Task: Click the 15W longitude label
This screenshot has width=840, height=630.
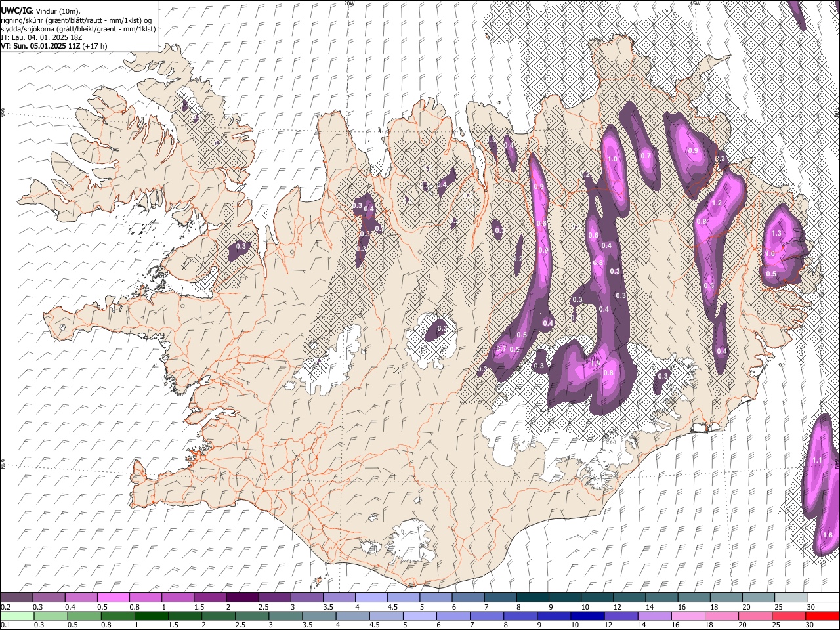Action: [x=695, y=3]
